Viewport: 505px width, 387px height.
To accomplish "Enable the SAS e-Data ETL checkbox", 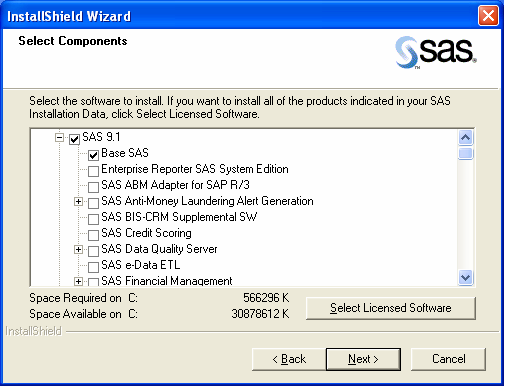I will tap(93, 267).
